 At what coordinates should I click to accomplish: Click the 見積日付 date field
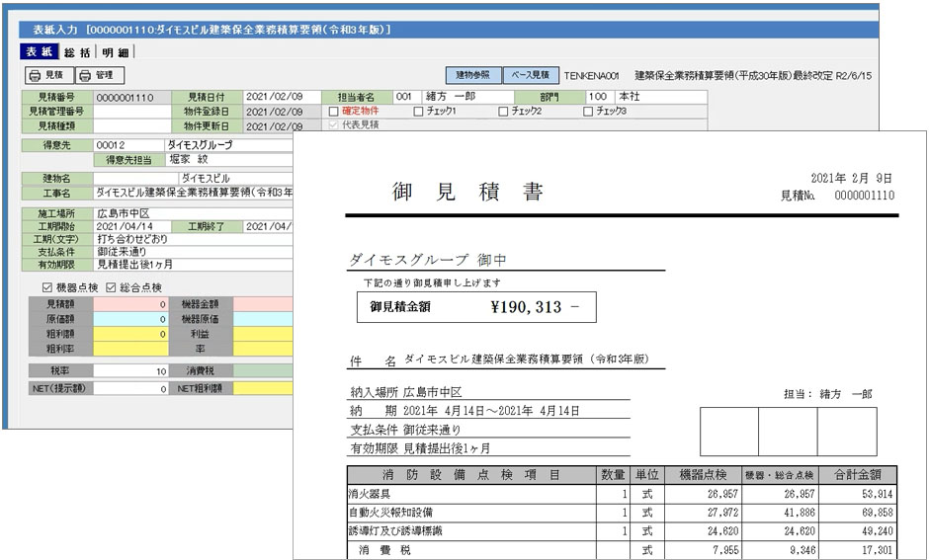pos(281,98)
